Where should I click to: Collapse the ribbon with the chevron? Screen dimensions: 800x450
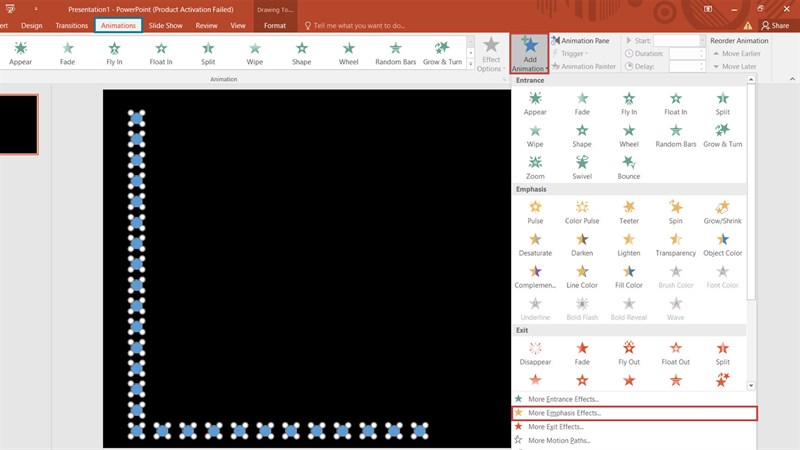click(792, 79)
